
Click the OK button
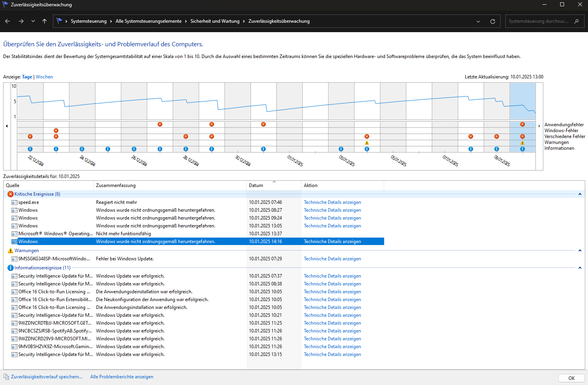click(572, 378)
